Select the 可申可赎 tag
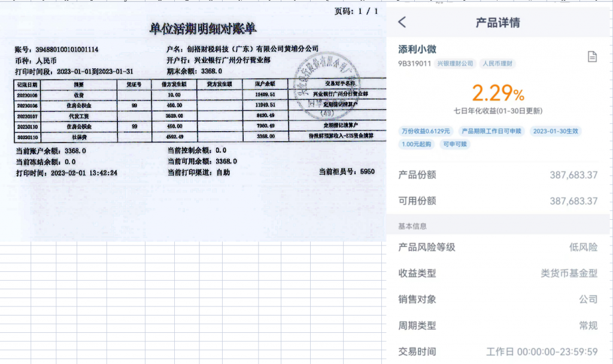613x364 pixels. 455,144
